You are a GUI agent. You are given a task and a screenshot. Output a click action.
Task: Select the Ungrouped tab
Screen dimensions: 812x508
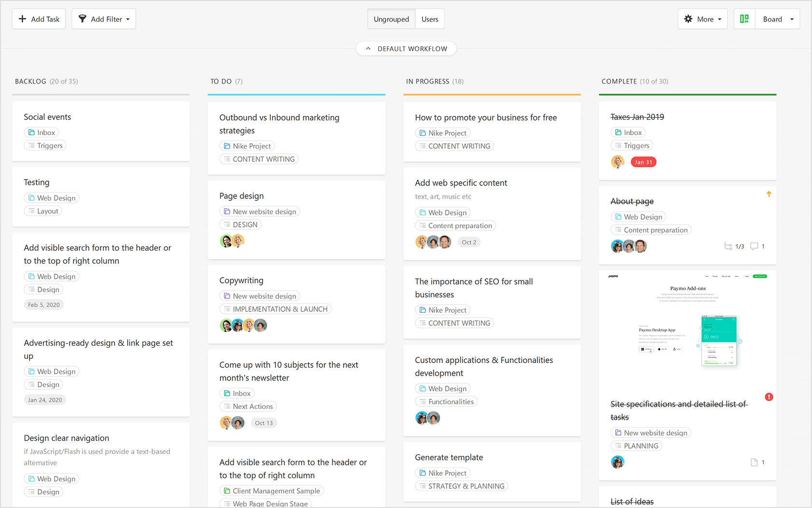[x=391, y=18]
